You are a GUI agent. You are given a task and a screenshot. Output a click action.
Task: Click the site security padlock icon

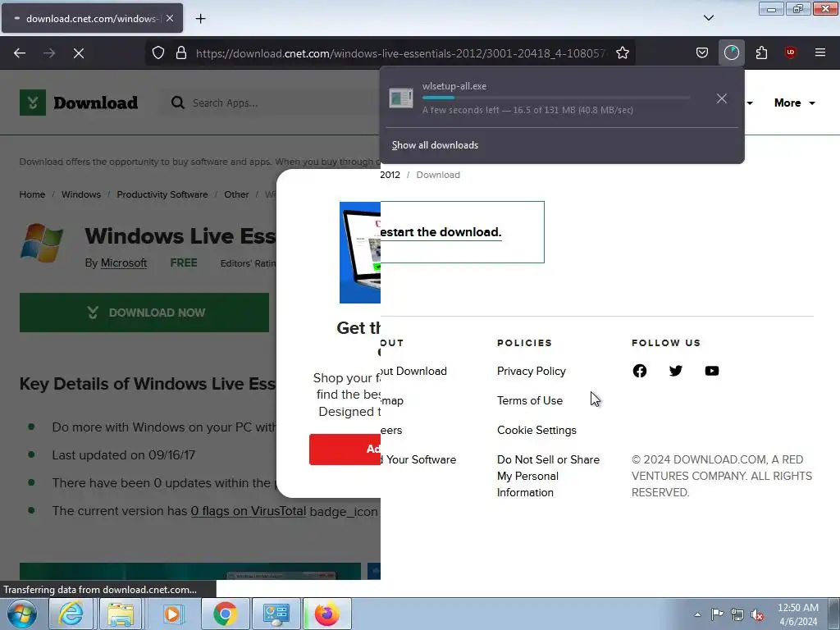(181, 52)
